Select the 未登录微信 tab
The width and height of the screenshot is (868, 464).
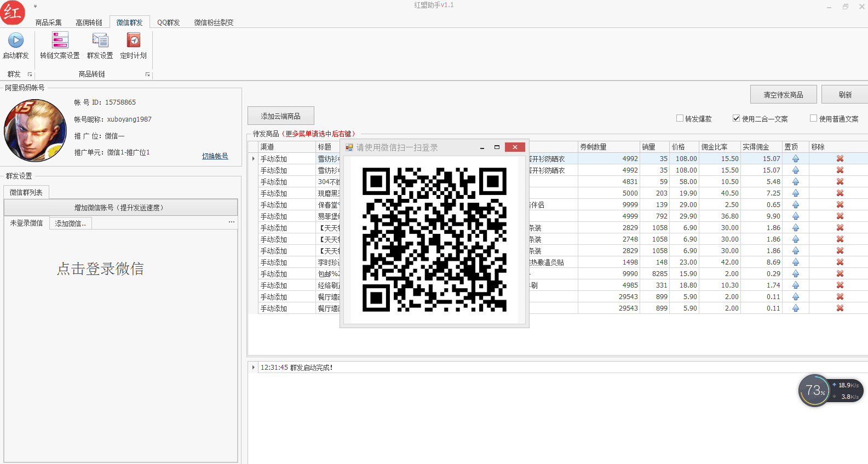(x=26, y=223)
